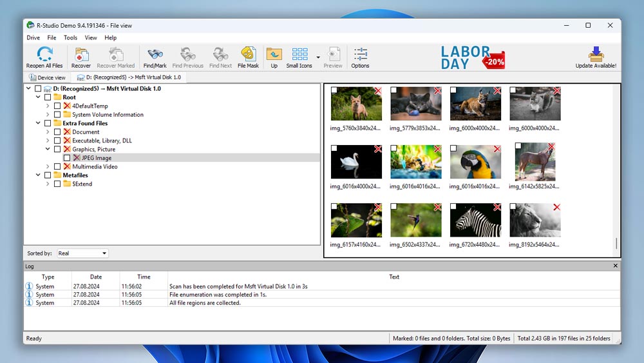Select the hummingbird img_6502x4337 thumbnail

pos(415,221)
